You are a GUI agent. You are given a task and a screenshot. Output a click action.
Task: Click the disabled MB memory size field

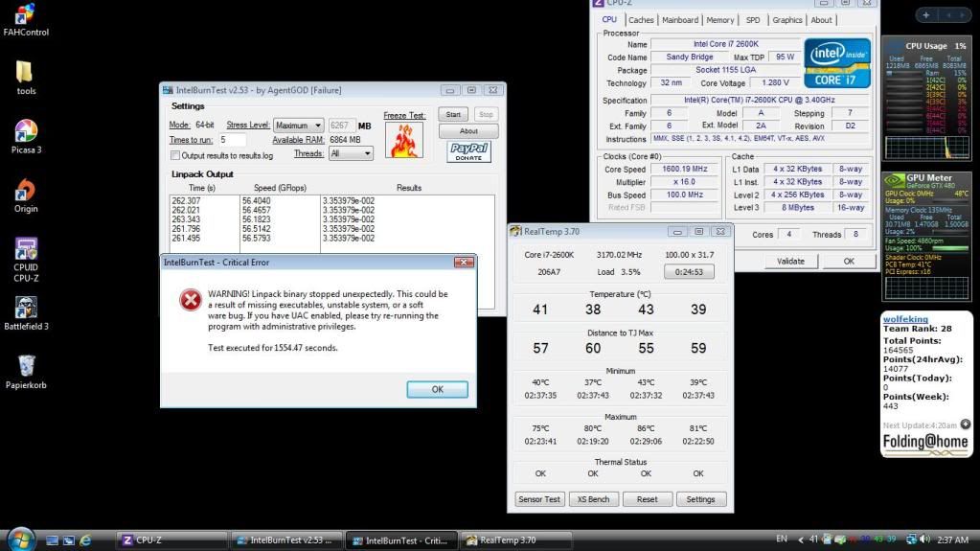click(342, 126)
